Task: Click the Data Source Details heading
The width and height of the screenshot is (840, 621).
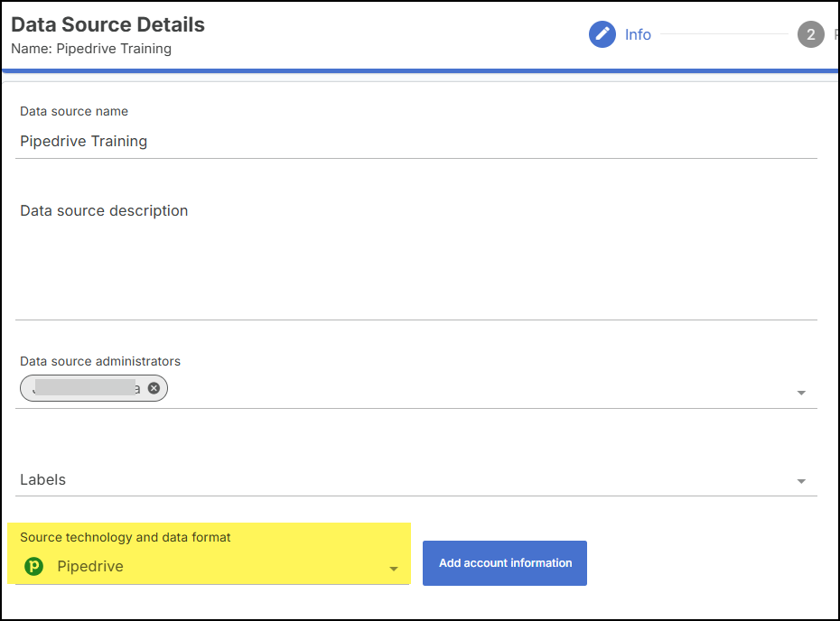Action: click(x=107, y=24)
